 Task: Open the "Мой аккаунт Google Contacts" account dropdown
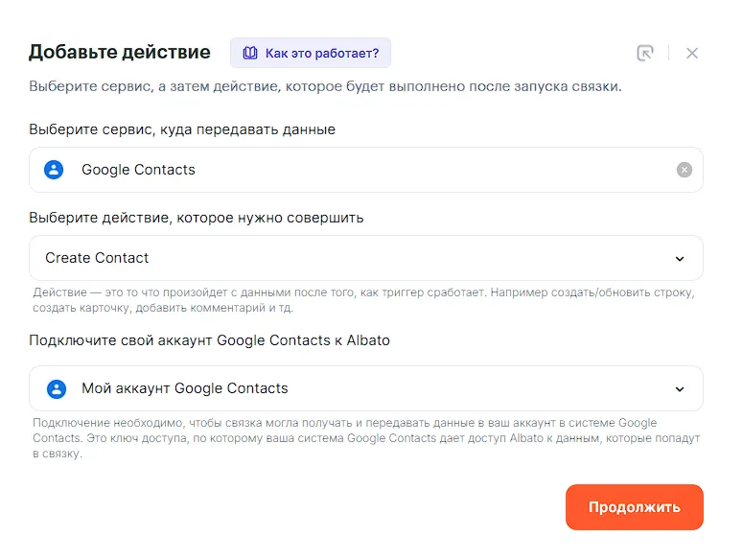click(x=364, y=388)
